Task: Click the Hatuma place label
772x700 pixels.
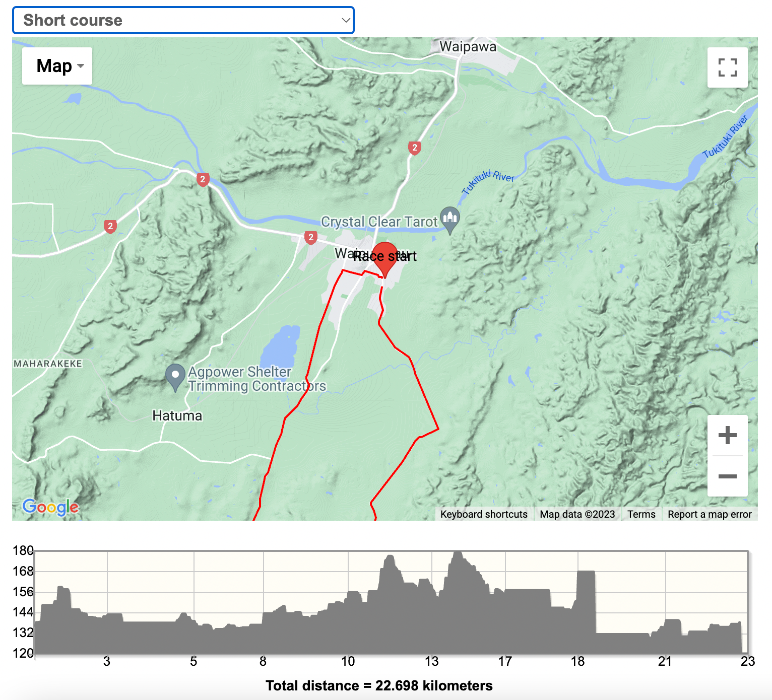Action: pyautogui.click(x=177, y=416)
